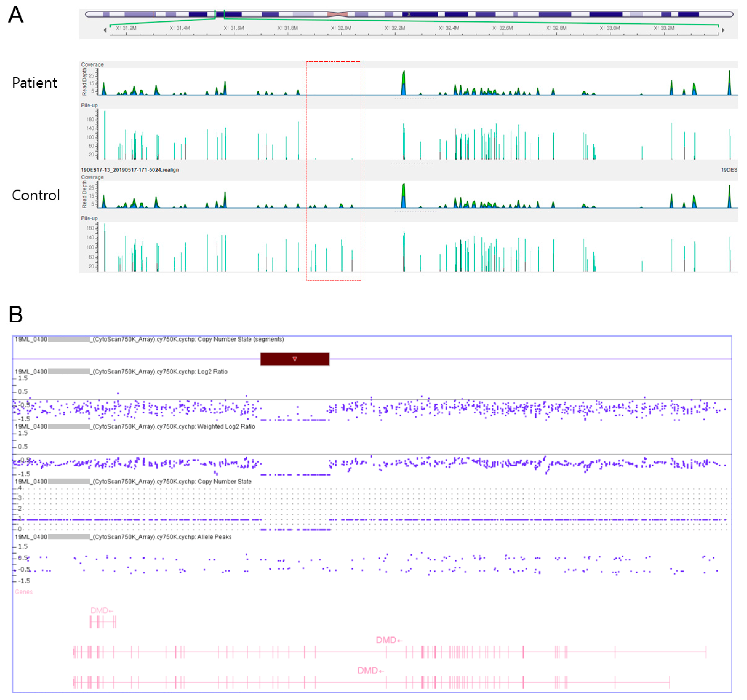Click the centromere on the X chromosome ideogram

(337, 14)
